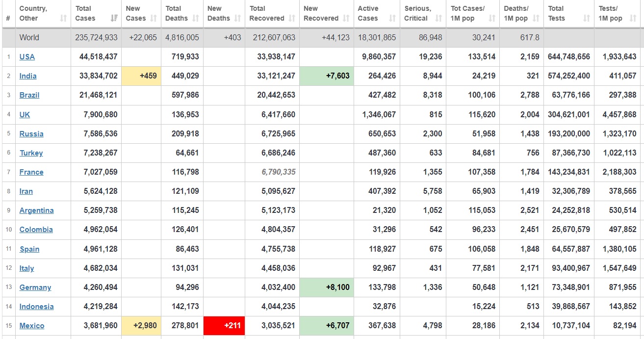Sort by New Cases using its arrow icon

tap(154, 18)
